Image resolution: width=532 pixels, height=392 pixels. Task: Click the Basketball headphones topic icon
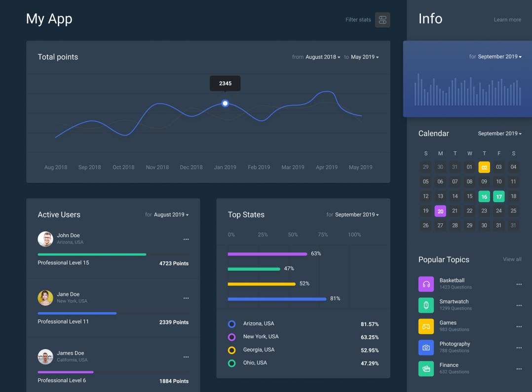[x=426, y=284]
